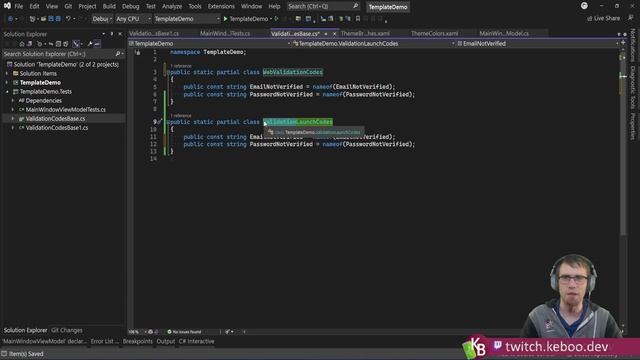Click the Save All toolbar icon
The width and height of the screenshot is (640, 360).
coord(58,19)
